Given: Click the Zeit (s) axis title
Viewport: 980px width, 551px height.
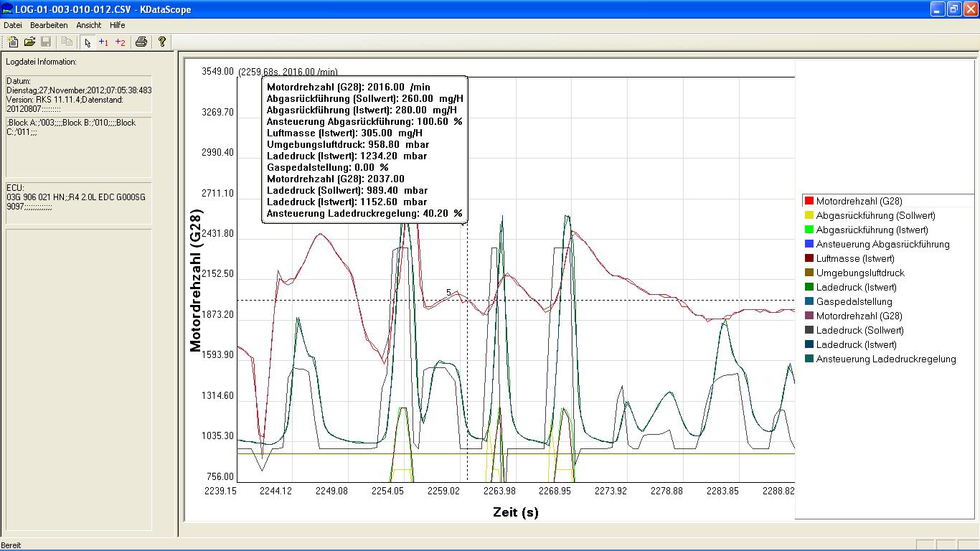Looking at the screenshot, I should point(515,512).
